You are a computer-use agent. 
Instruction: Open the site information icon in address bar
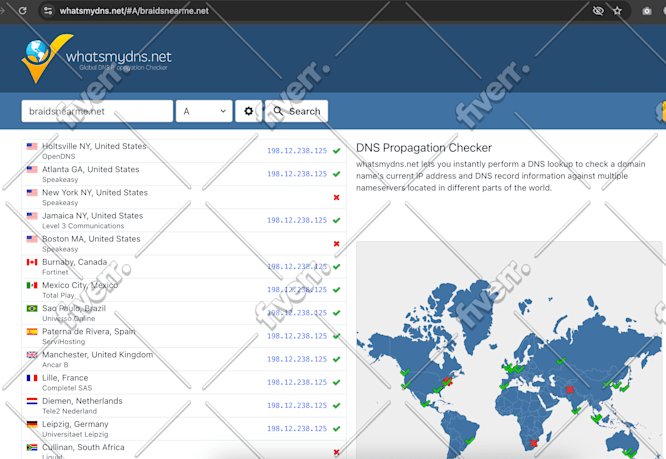(48, 11)
